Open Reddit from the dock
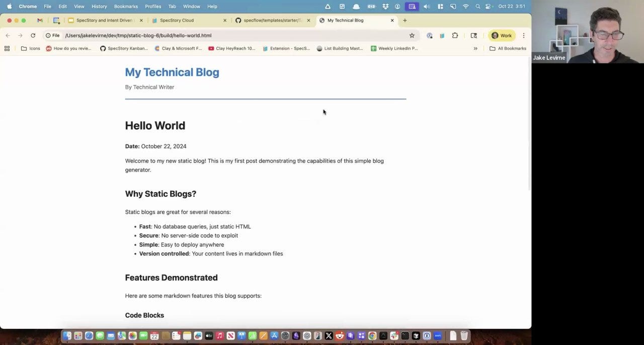The width and height of the screenshot is (644, 345). (340, 335)
